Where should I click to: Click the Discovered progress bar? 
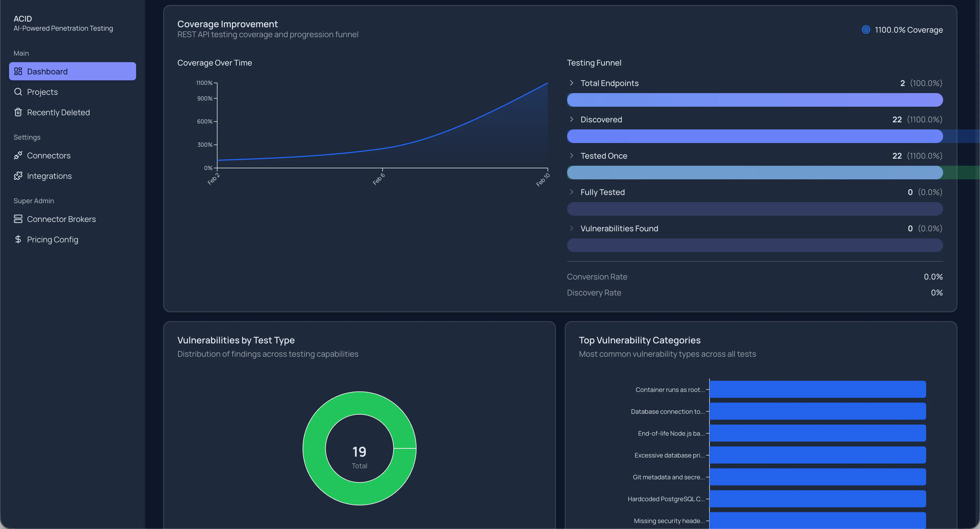coord(755,136)
